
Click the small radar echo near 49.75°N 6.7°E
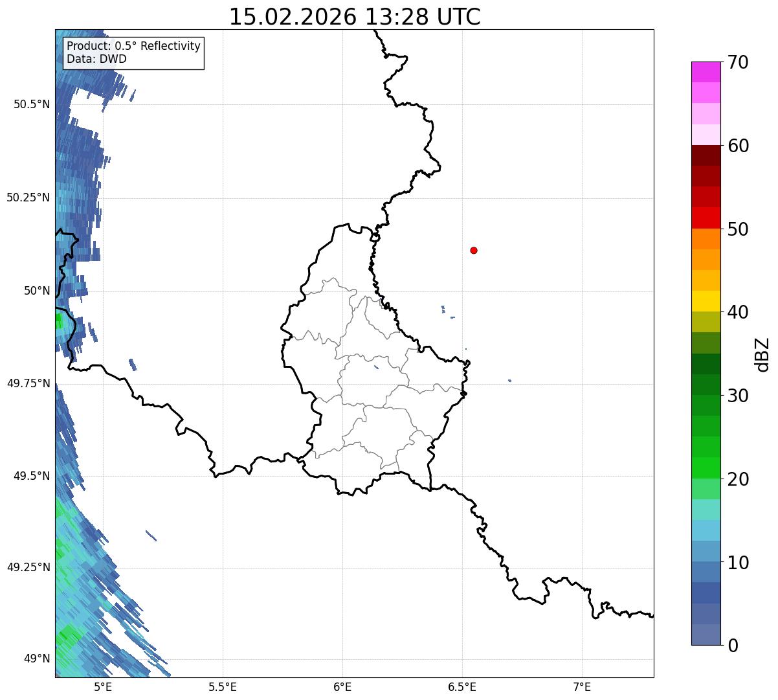tap(510, 381)
